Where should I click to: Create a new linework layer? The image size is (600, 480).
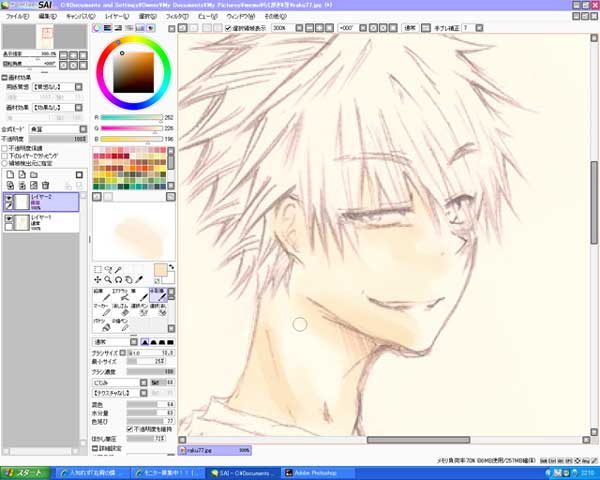22,175
